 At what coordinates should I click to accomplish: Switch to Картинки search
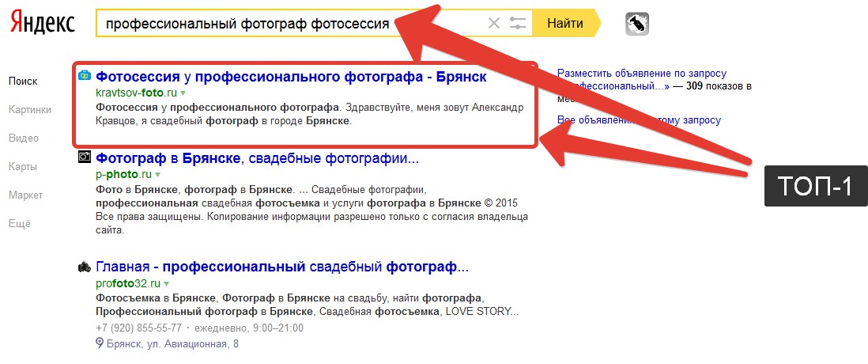click(30, 110)
